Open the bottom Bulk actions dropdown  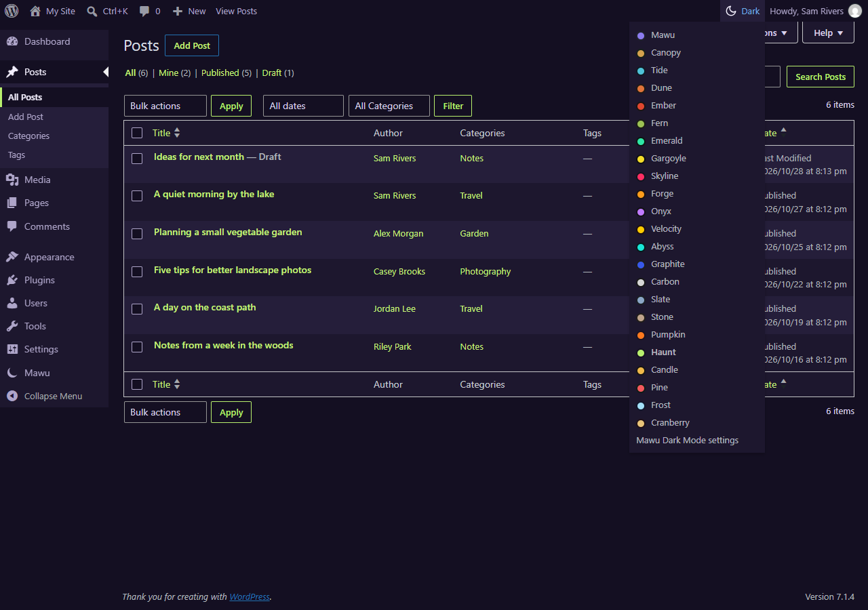pos(165,412)
